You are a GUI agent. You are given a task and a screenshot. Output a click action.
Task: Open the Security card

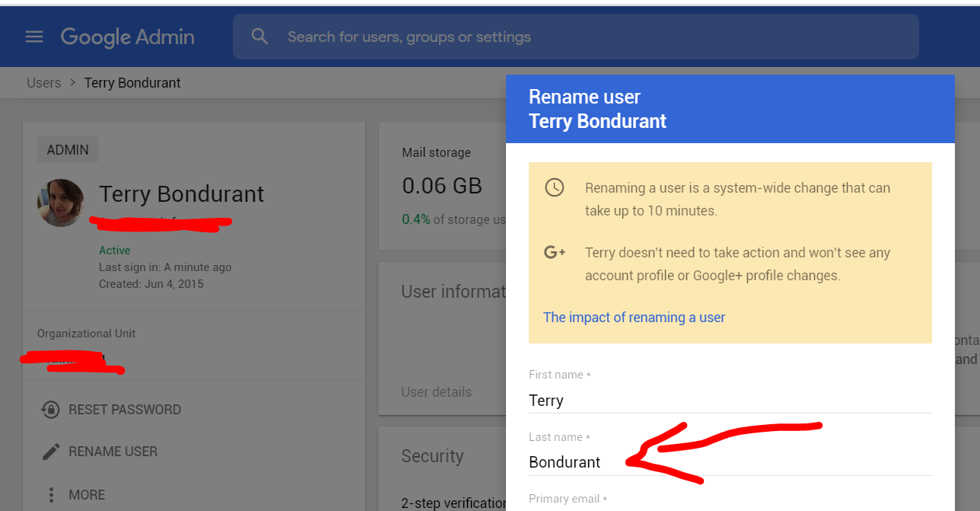[442, 469]
